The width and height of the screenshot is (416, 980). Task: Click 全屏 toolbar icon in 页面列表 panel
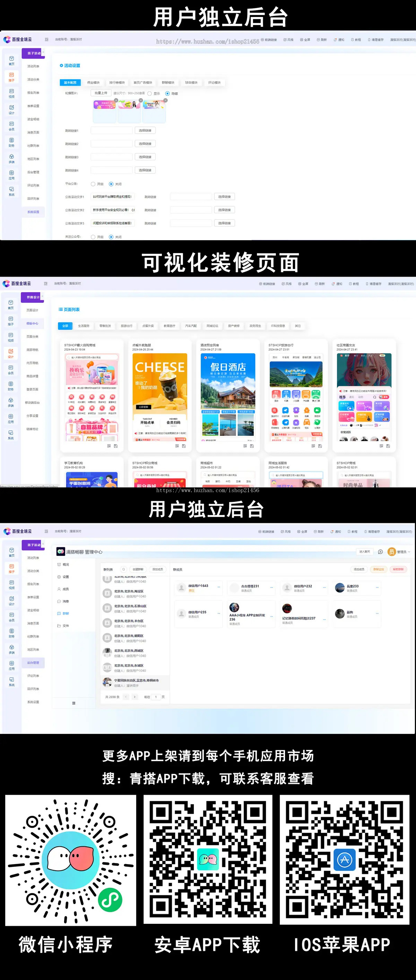pyautogui.click(x=303, y=284)
